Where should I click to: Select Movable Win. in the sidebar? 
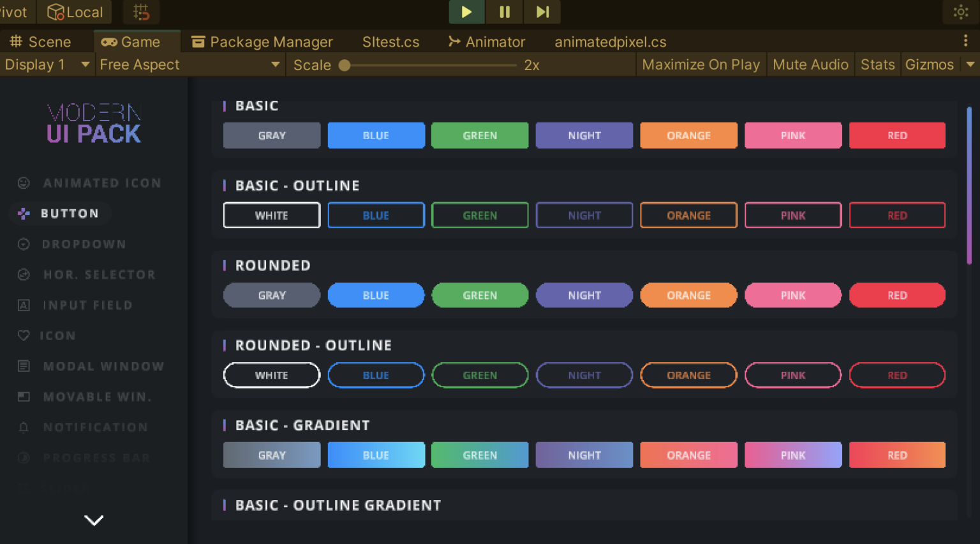pos(98,397)
